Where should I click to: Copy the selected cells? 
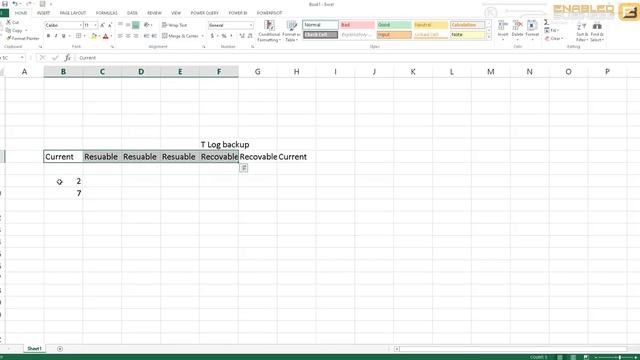coord(14,30)
